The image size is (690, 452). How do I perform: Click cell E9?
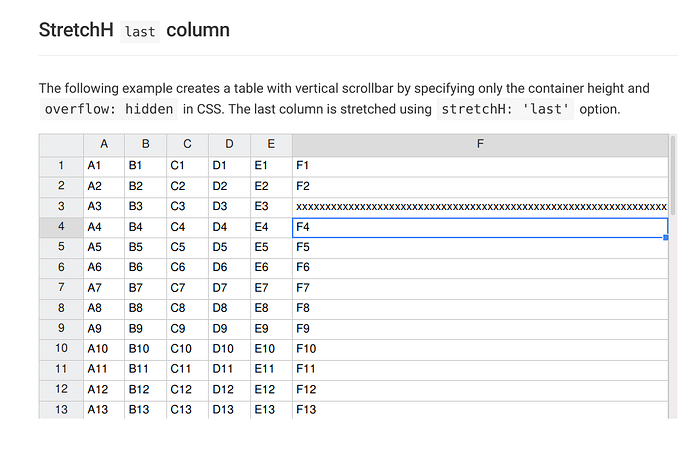(271, 329)
